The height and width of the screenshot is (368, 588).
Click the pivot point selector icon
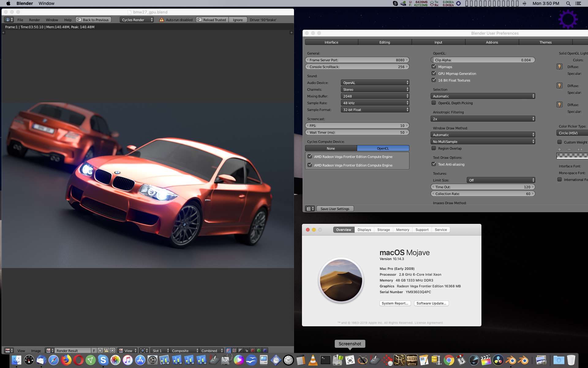tap(144, 351)
